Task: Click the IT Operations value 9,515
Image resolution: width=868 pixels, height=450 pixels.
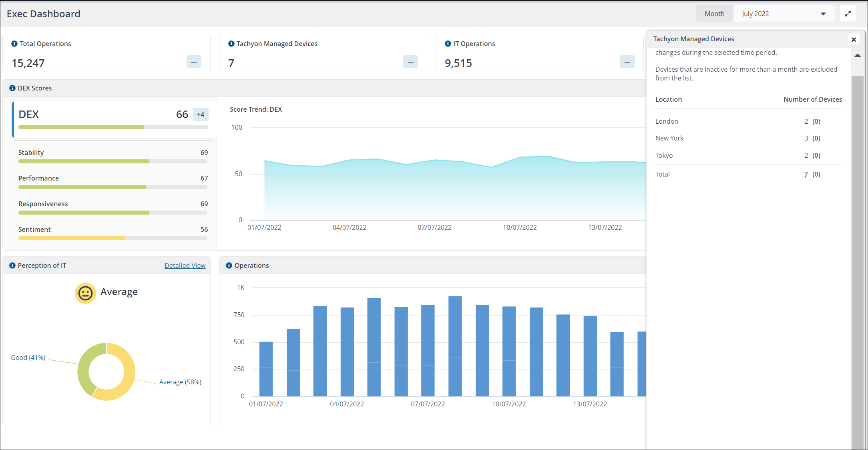Action: point(458,63)
